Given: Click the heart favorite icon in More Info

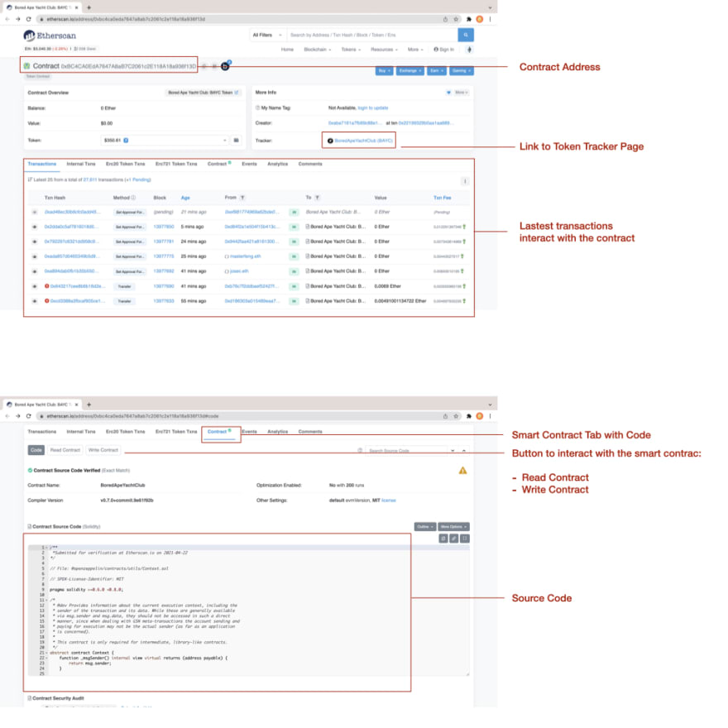Looking at the screenshot, I should (x=448, y=93).
